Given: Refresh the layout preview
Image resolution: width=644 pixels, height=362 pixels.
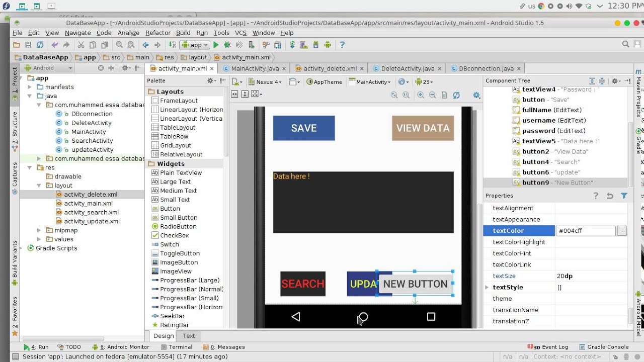Looking at the screenshot, I should (x=456, y=95).
